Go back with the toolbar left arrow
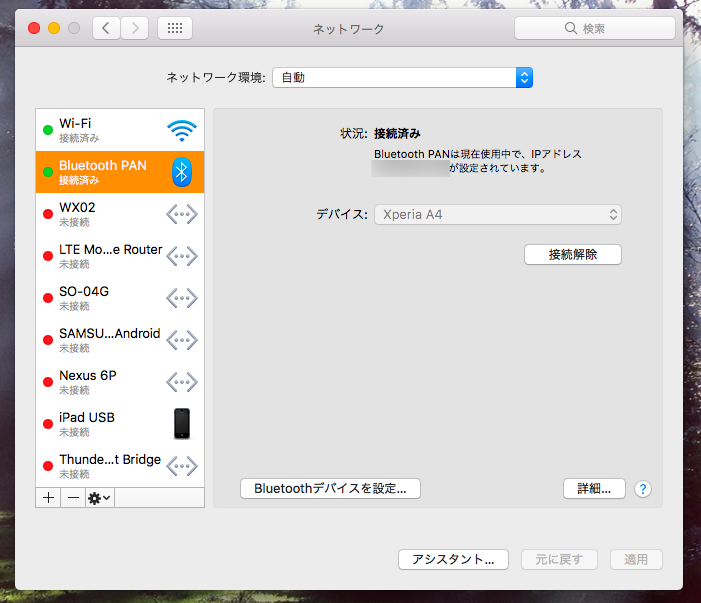This screenshot has height=603, width=701. (x=107, y=28)
